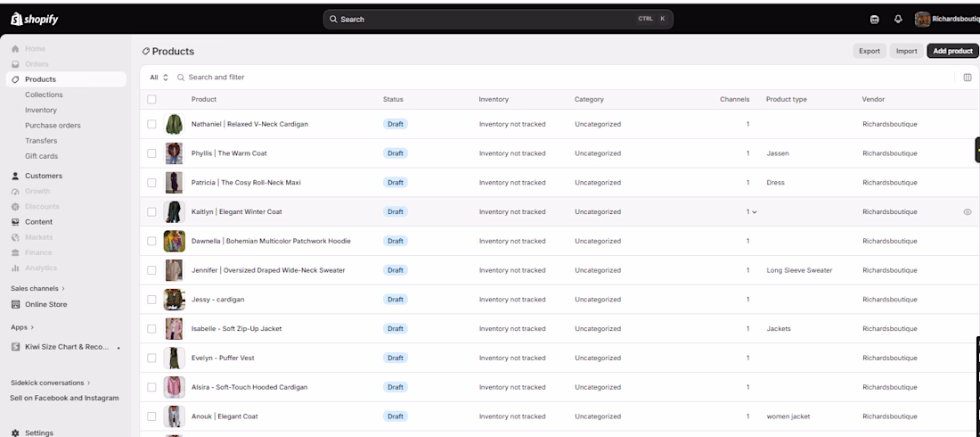Select the Nathaniel Relaxed V-Neck Cardigan checkbox
Viewport: 980px width, 437px height.
point(151,124)
